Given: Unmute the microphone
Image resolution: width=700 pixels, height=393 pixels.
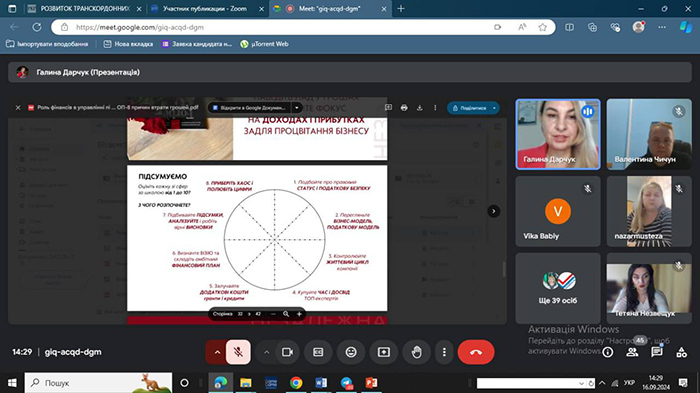Looking at the screenshot, I should coord(238,352).
